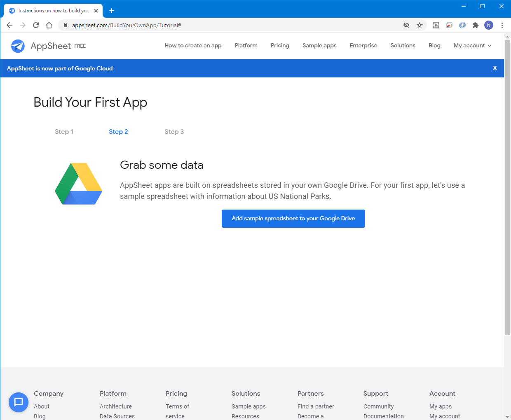Viewport: 511px width, 420px height.
Task: Bookmark this page with star icon
Action: (x=420, y=25)
